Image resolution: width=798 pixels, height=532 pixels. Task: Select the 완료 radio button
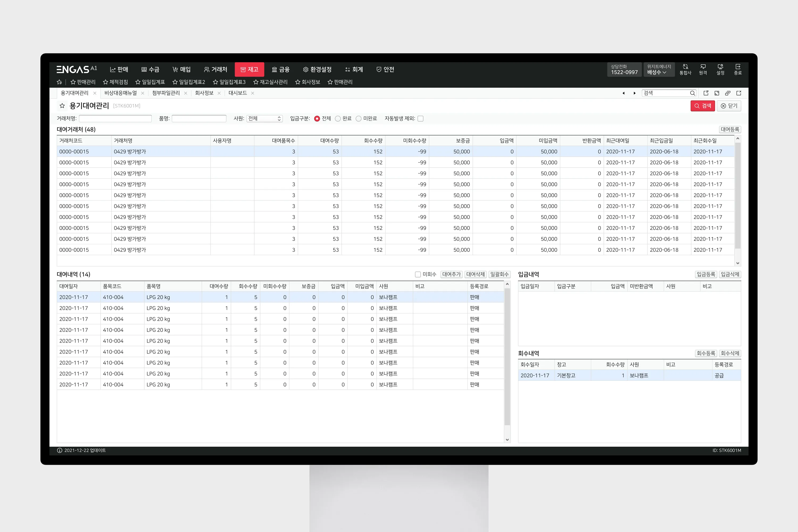[338, 118]
